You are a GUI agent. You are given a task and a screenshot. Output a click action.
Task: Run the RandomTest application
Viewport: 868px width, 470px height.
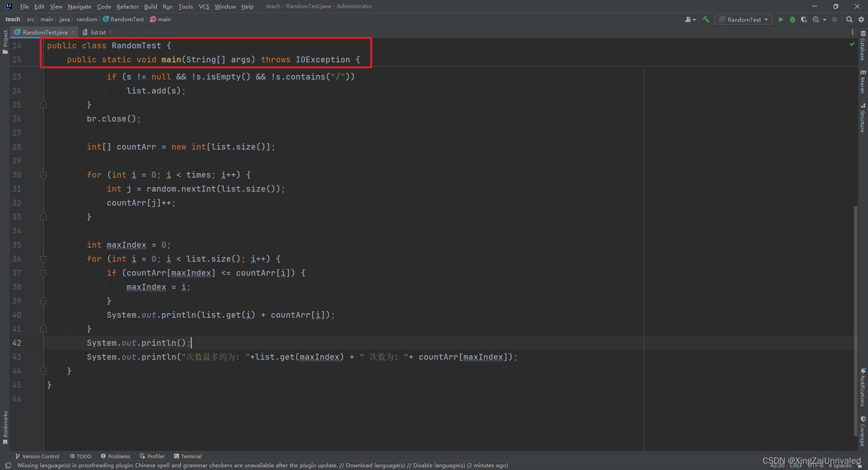tap(781, 19)
